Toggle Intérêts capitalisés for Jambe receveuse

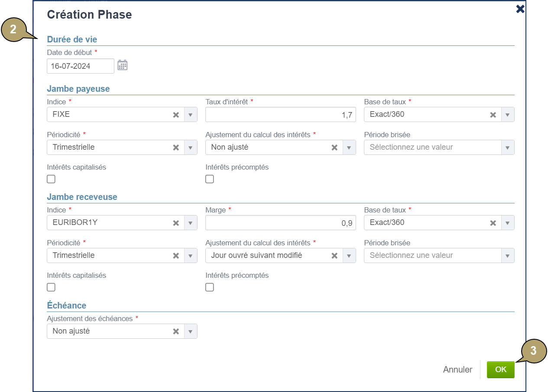pos(51,287)
